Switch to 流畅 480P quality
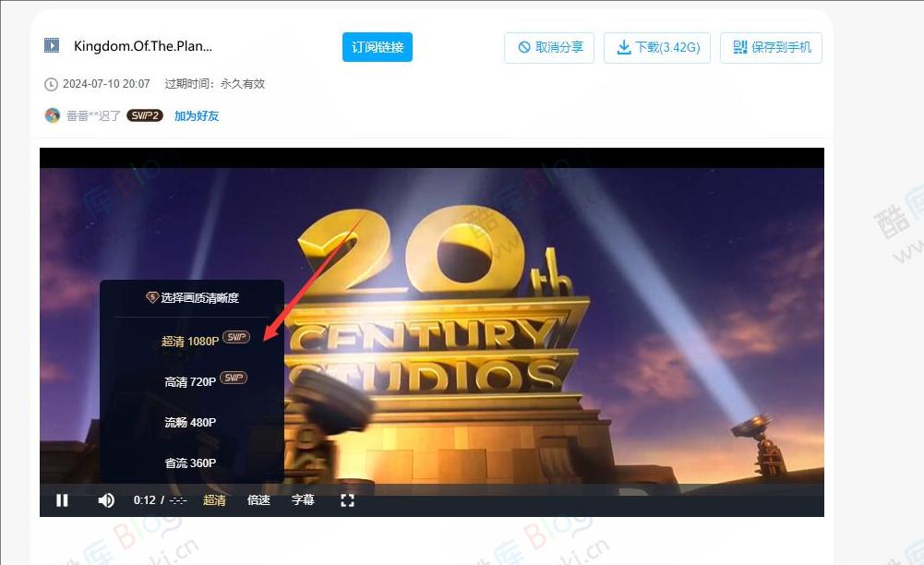924x565 pixels. pos(190,423)
